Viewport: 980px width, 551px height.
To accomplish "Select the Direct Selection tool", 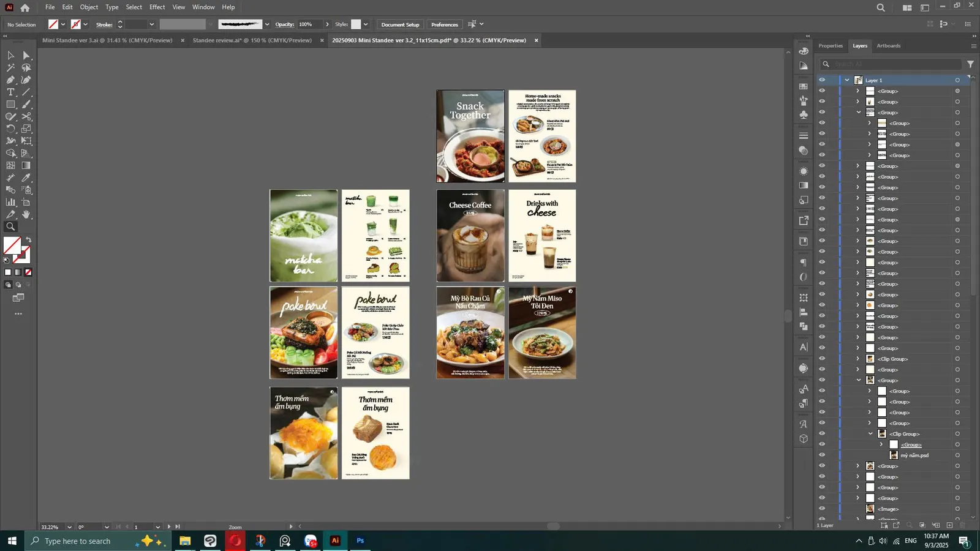I will coord(26,55).
